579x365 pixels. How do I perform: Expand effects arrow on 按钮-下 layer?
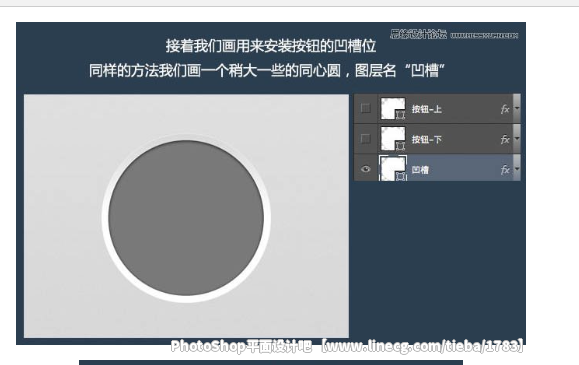(x=517, y=139)
